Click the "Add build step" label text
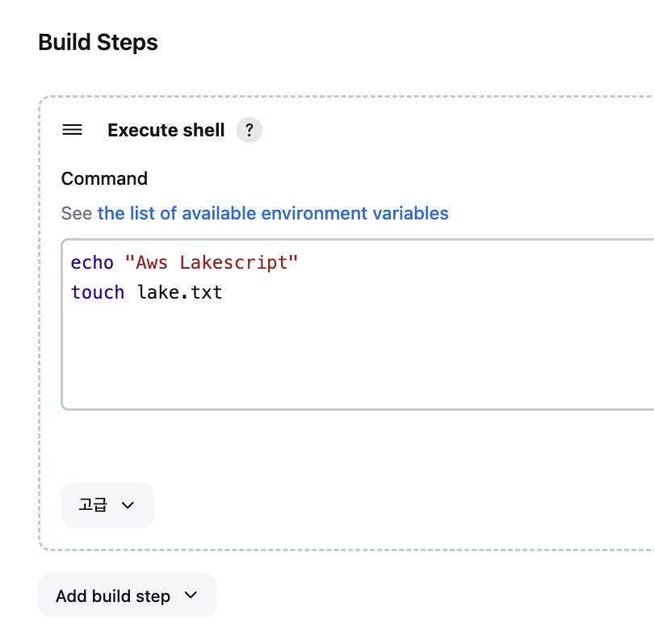The width and height of the screenshot is (654, 644). 113,596
